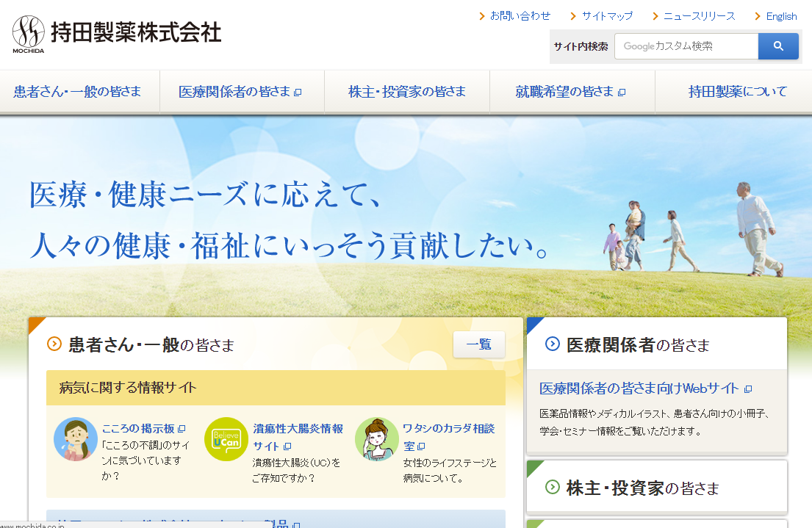Select 就職希望の皆さま navigation tab
Image resolution: width=812 pixels, height=528 pixels.
(x=572, y=92)
